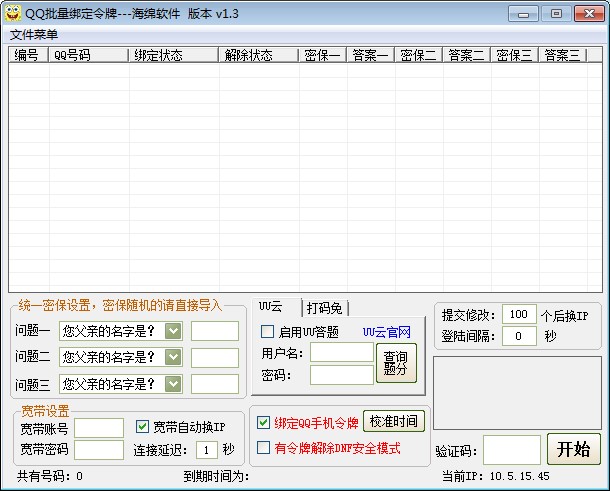
Task: Expand the 问题三 security question dropdown
Action: (x=174, y=384)
